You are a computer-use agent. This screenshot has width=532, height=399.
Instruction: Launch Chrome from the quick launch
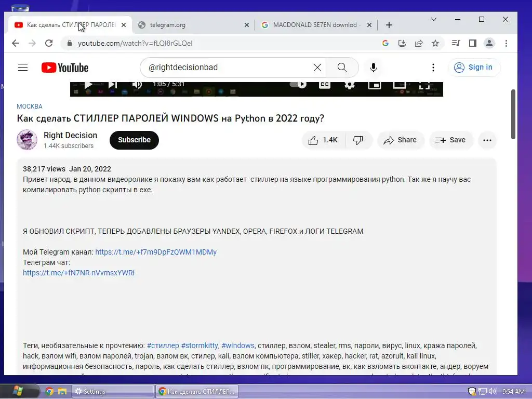(49, 391)
